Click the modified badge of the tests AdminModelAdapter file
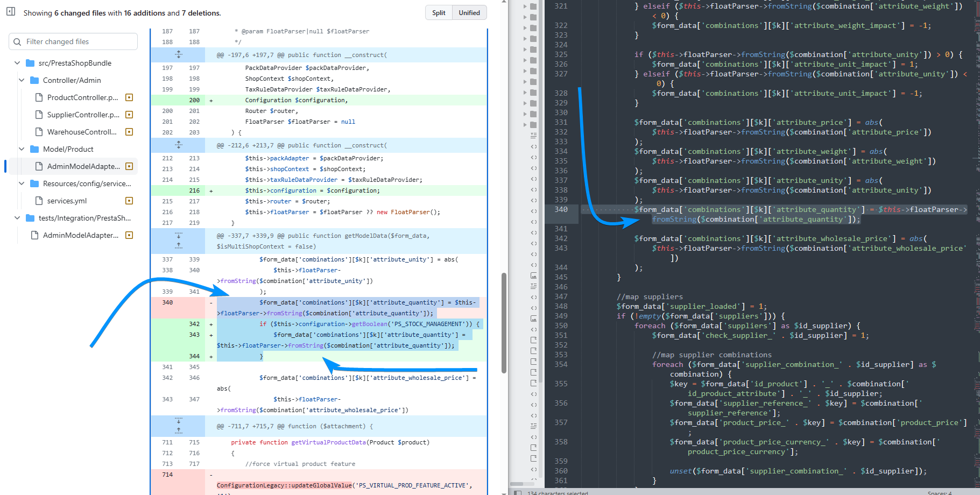 click(129, 235)
